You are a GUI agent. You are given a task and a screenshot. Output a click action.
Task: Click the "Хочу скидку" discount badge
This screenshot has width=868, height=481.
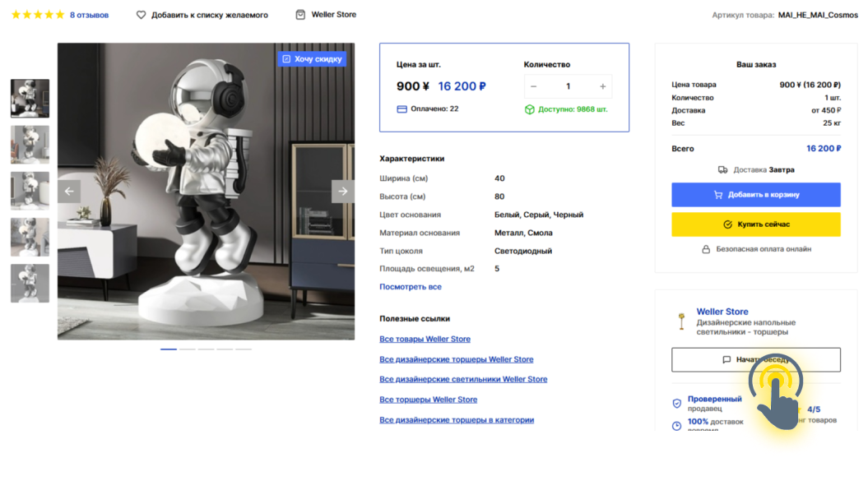pyautogui.click(x=312, y=59)
